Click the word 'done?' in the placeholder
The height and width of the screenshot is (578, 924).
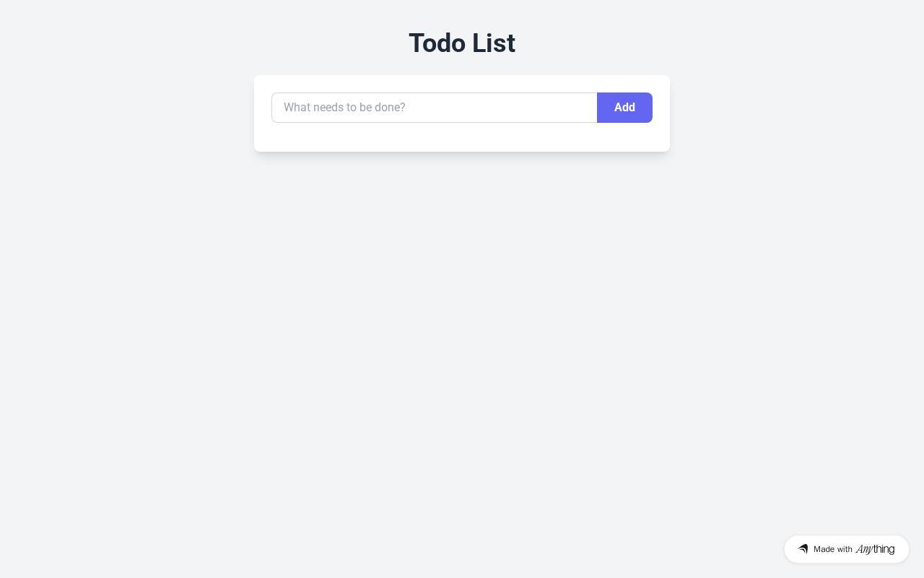pos(390,108)
